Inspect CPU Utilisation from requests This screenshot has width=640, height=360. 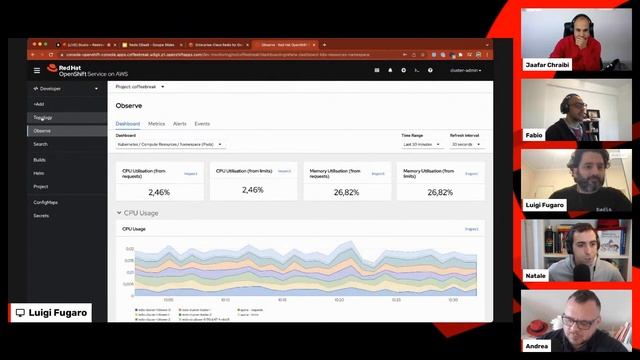(191, 174)
